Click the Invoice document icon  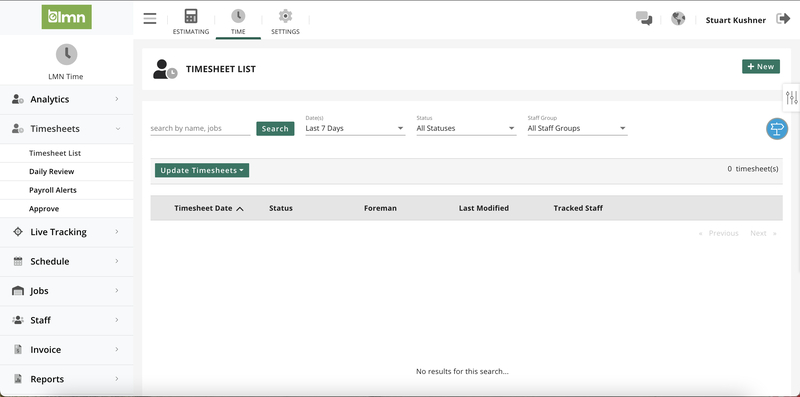coord(18,350)
